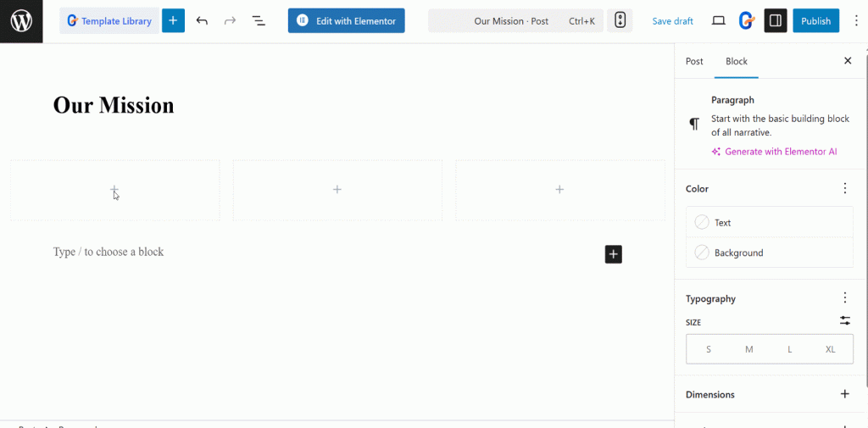868x428 pixels.
Task: Toggle the Settings sidebar panel icon
Action: pyautogui.click(x=776, y=21)
